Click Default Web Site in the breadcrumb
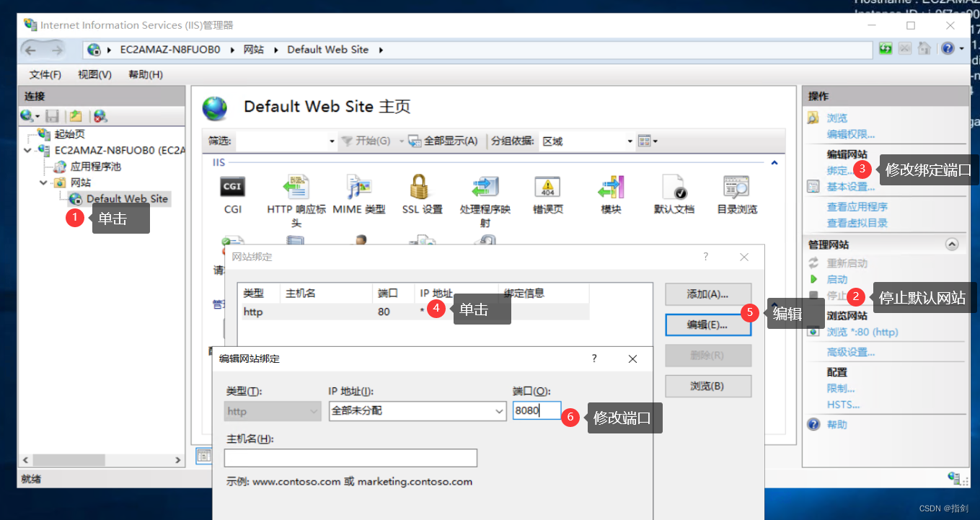The height and width of the screenshot is (520, 980). point(328,50)
